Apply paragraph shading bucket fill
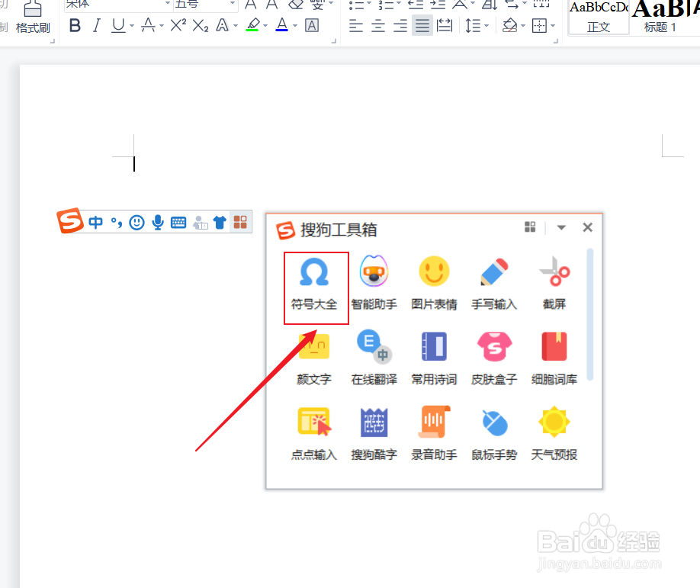The height and width of the screenshot is (588, 700). point(510,26)
